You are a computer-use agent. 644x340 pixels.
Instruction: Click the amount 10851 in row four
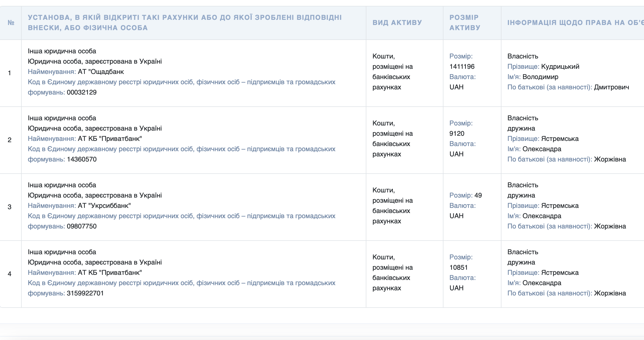tap(458, 267)
